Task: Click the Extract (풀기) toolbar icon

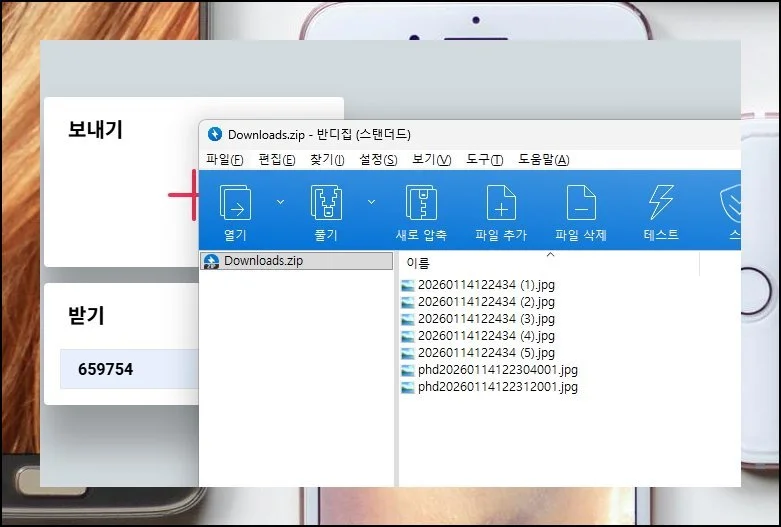Action: pyautogui.click(x=326, y=204)
